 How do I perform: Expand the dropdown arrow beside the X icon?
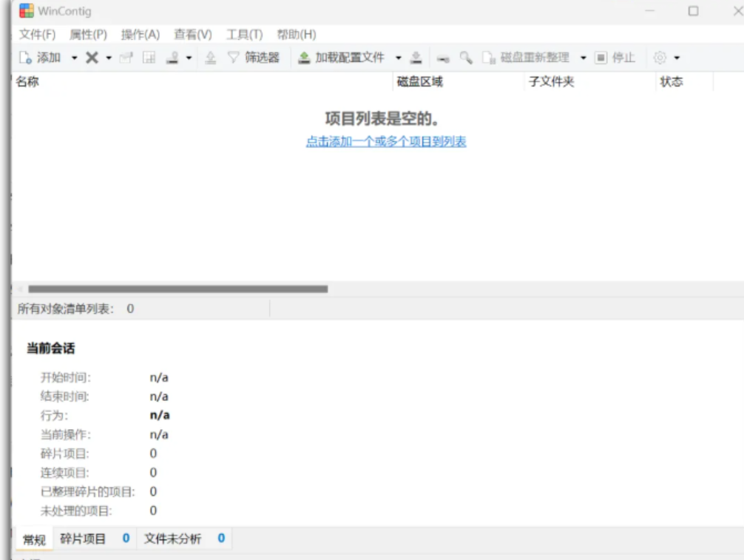click(x=109, y=58)
